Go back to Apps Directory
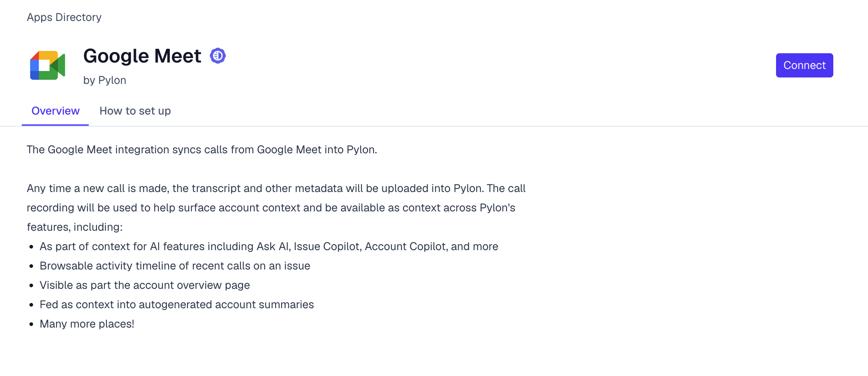 pos(64,17)
